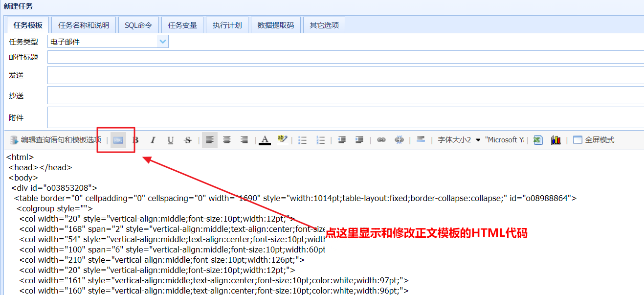Image resolution: width=644 pixels, height=295 pixels.
Task: Remove the hyperlink
Action: tap(399, 140)
